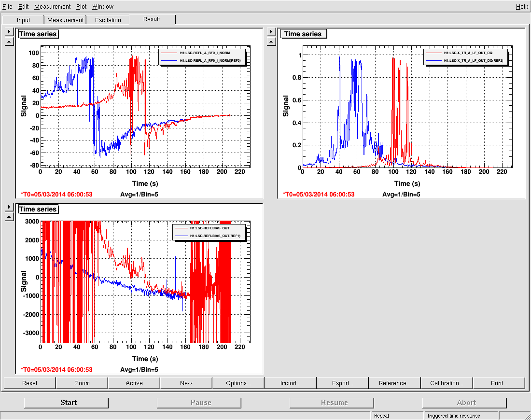Open the Measurement menu
The width and height of the screenshot is (531, 420).
[x=53, y=6]
